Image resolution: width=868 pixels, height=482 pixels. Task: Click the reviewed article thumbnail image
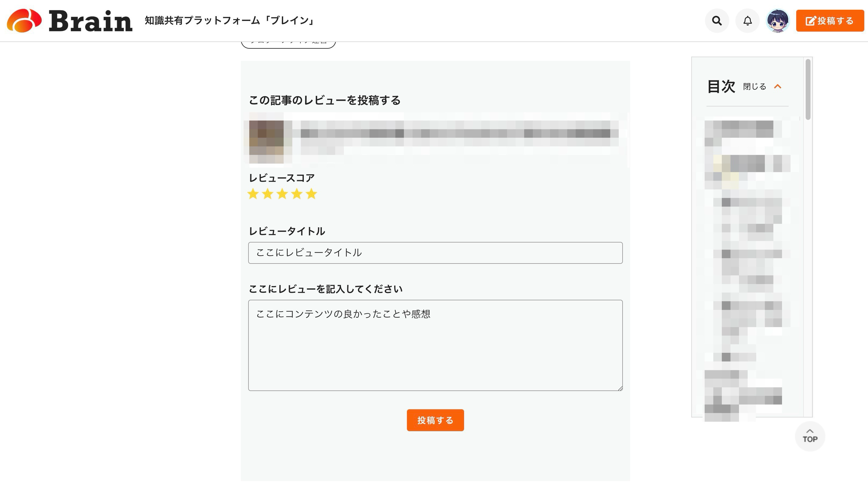click(266, 142)
